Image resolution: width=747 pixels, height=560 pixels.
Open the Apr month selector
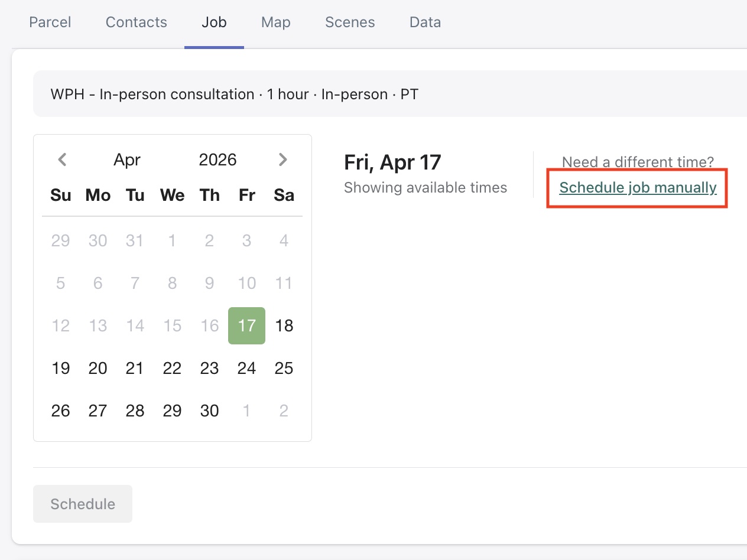127,159
